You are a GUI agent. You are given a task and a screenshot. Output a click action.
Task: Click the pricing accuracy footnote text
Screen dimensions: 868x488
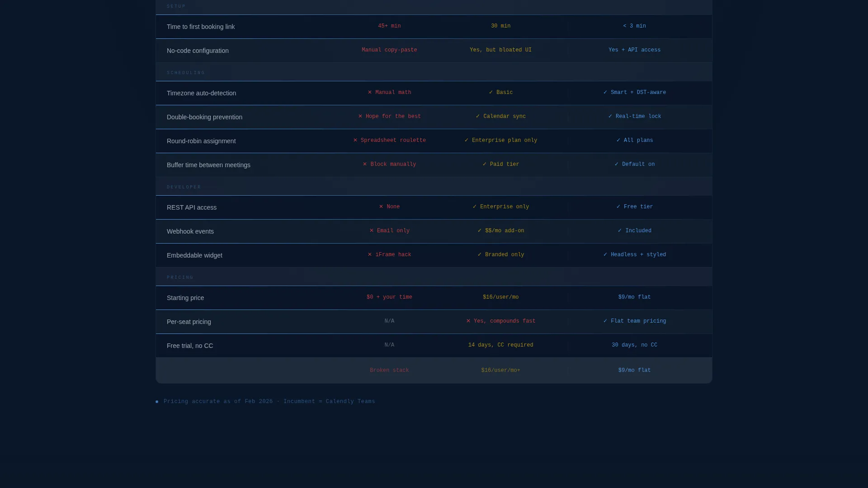pyautogui.click(x=269, y=402)
